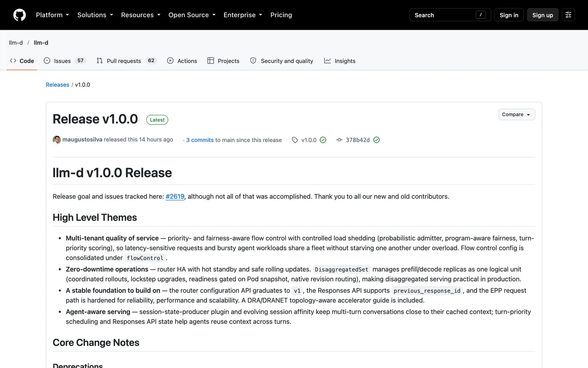
Task: Click the Release v1.0.0 title
Action: coord(95,119)
